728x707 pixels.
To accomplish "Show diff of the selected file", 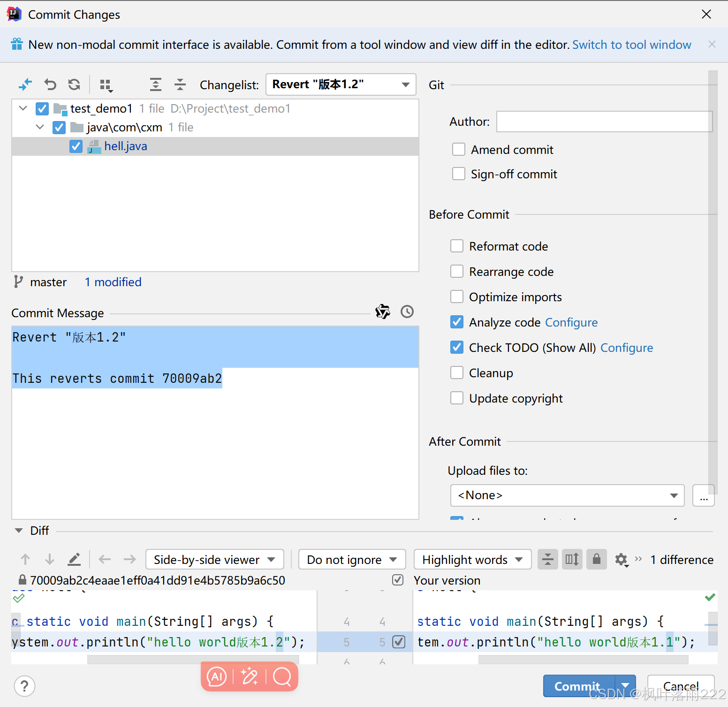I will click(25, 85).
